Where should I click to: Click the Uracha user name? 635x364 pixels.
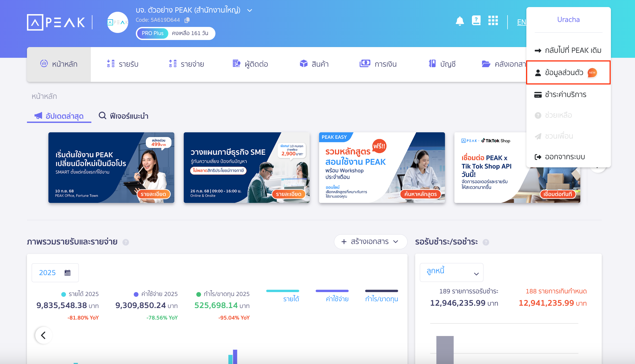click(569, 20)
